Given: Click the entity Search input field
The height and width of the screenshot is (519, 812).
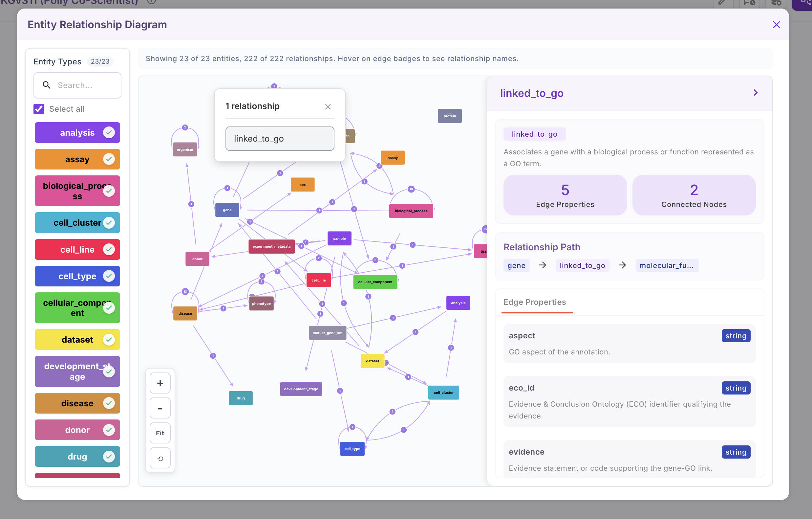Looking at the screenshot, I should 86,85.
